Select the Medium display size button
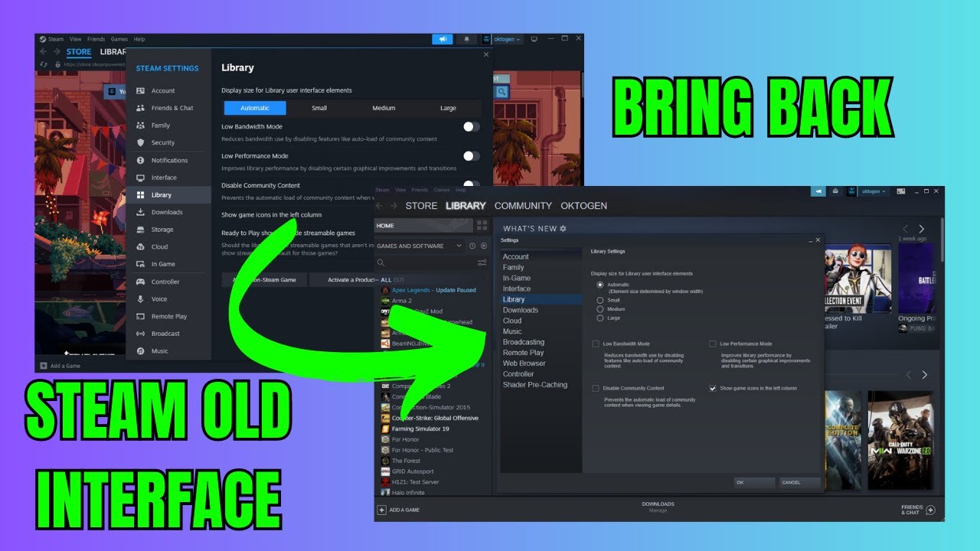980x551 pixels. (x=384, y=108)
